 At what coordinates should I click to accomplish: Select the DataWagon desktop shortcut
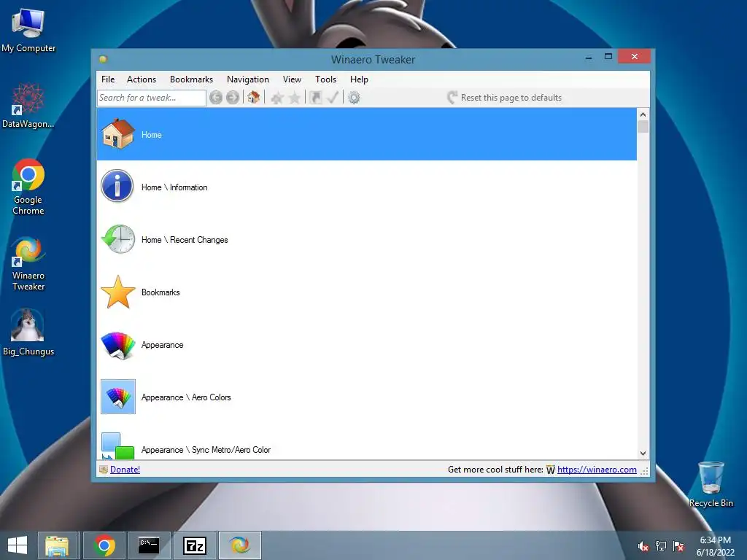(x=28, y=106)
